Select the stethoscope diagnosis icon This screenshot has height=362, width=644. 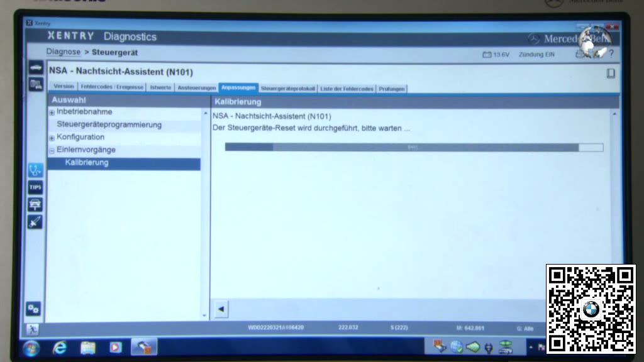(35, 170)
